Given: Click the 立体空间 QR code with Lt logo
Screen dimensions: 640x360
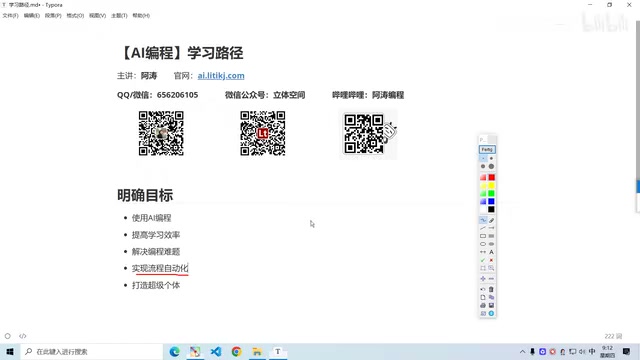Looking at the screenshot, I should [x=263, y=133].
